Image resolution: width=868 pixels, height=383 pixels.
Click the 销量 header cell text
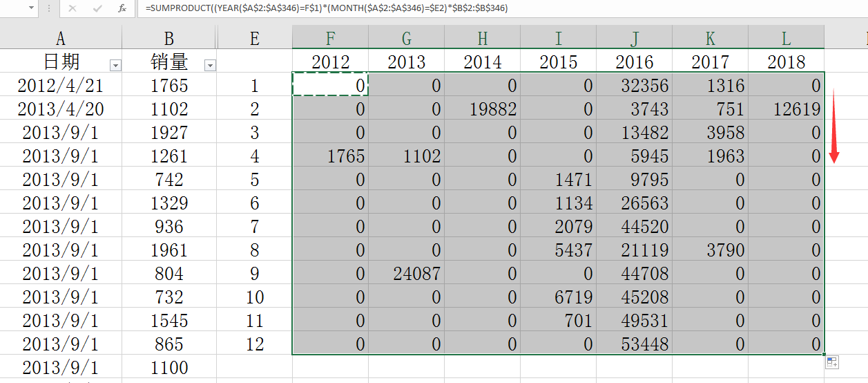[169, 62]
